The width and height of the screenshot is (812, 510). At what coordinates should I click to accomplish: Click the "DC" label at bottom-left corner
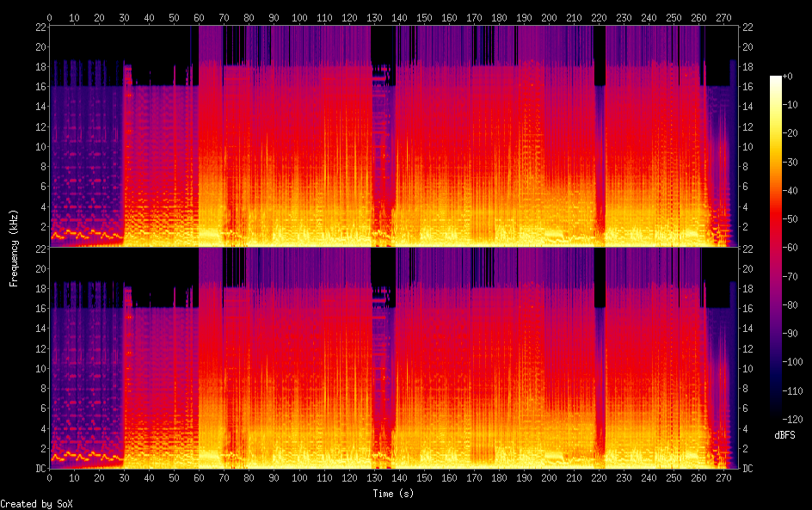38,469
